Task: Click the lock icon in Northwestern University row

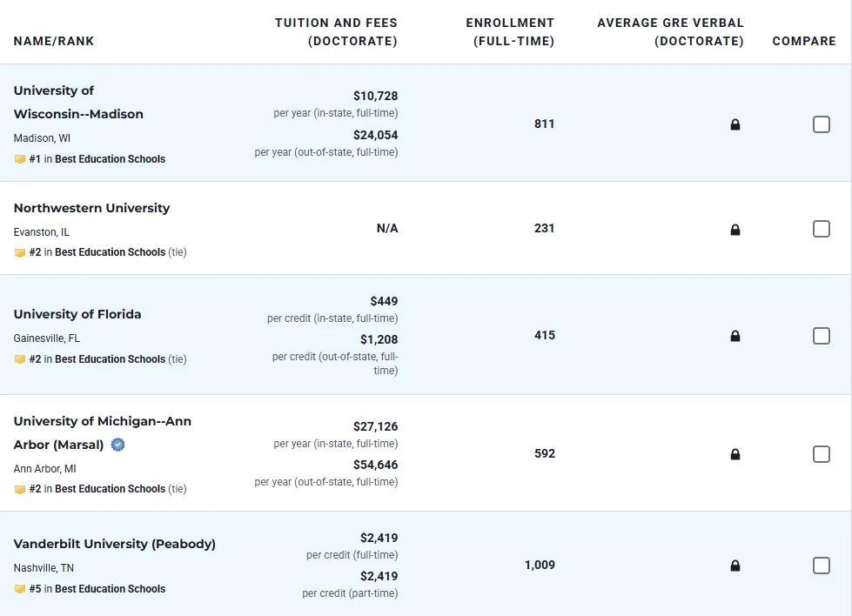Action: tap(735, 230)
